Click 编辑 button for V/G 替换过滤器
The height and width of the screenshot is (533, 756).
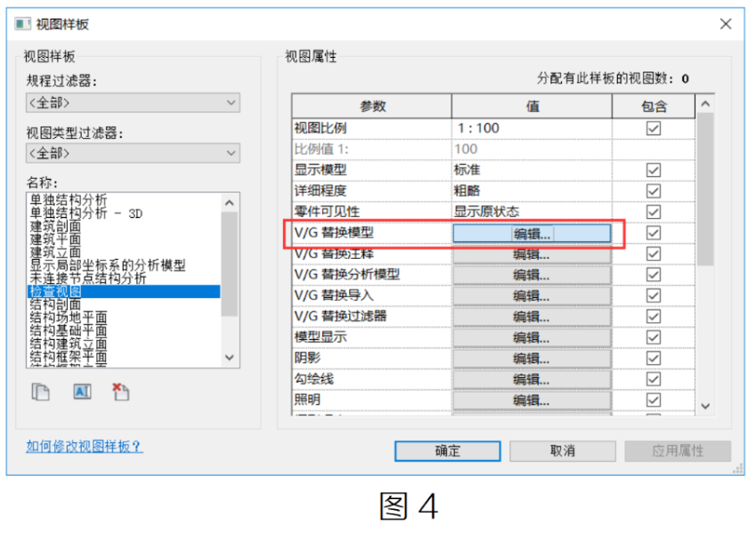532,317
